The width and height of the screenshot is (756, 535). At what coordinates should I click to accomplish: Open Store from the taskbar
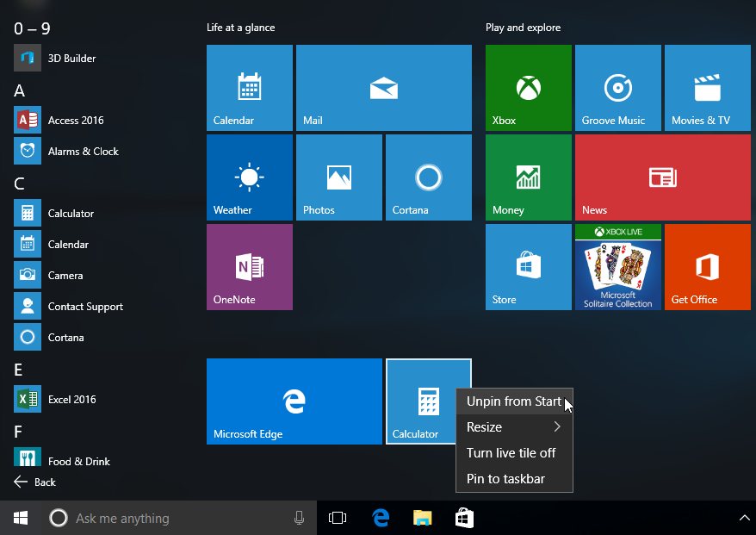pos(464,518)
